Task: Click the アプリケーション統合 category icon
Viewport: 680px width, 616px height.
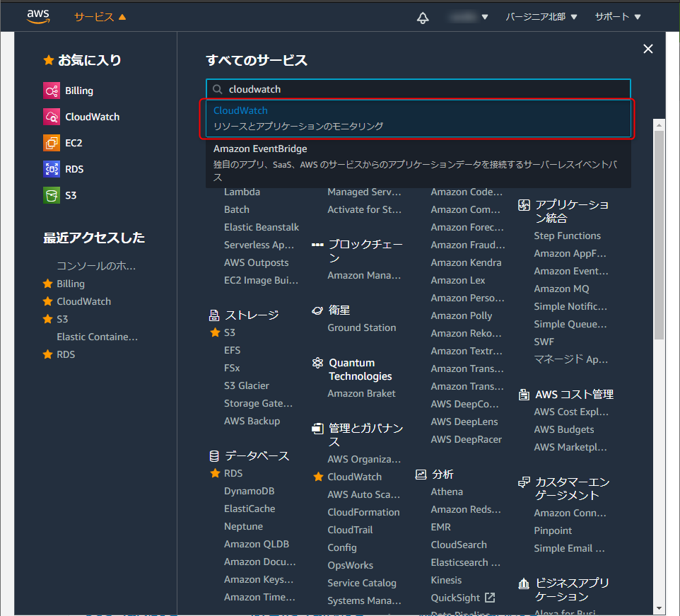Action: [x=524, y=205]
